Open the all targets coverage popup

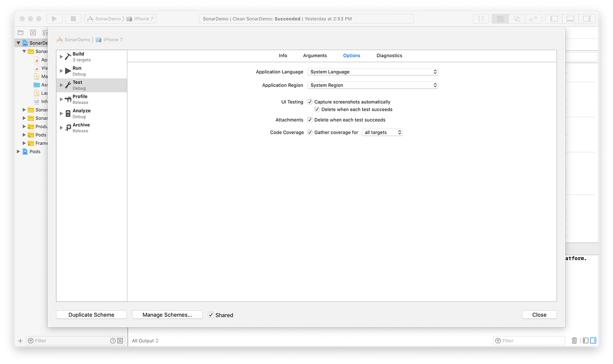382,132
